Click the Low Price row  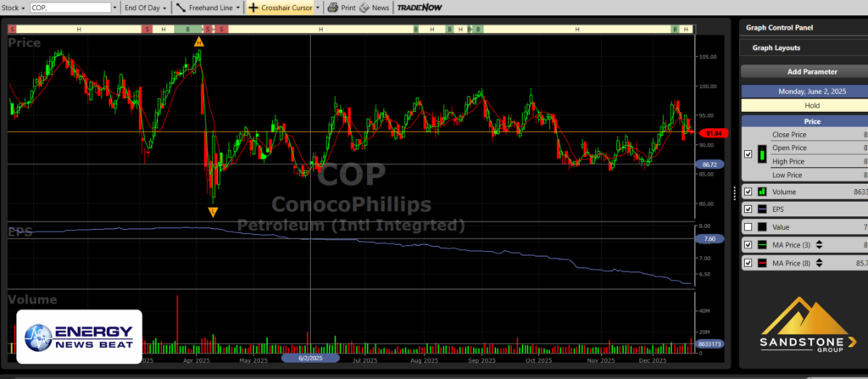pyautogui.click(x=820, y=176)
